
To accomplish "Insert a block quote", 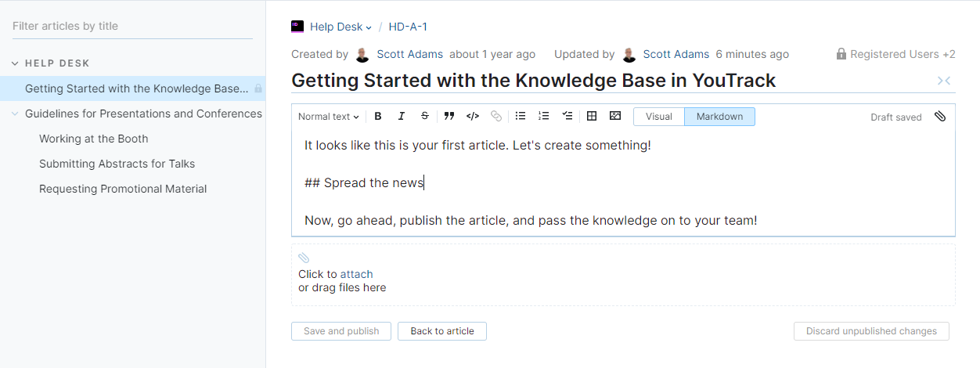I will [x=449, y=117].
